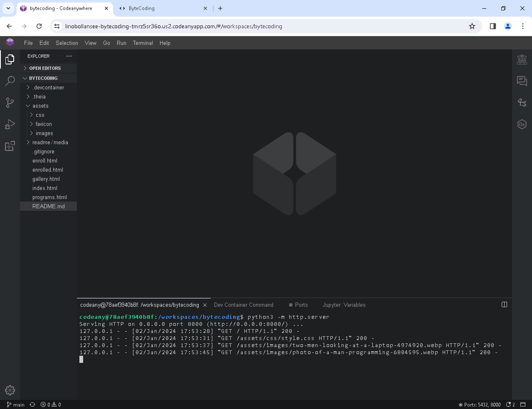Click the errors and warnings indicator
Image resolution: width=532 pixels, height=409 pixels.
point(51,404)
